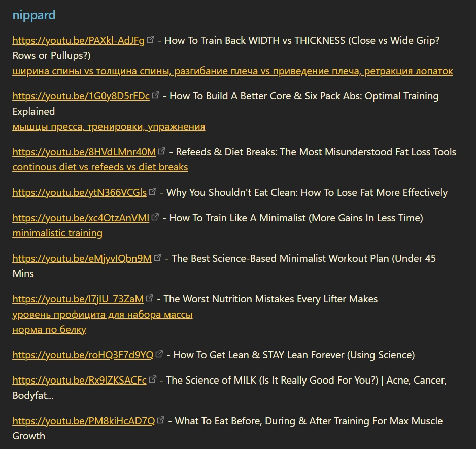Click text 'How To Get Lean & STAY Lean Forever'

tap(259, 355)
